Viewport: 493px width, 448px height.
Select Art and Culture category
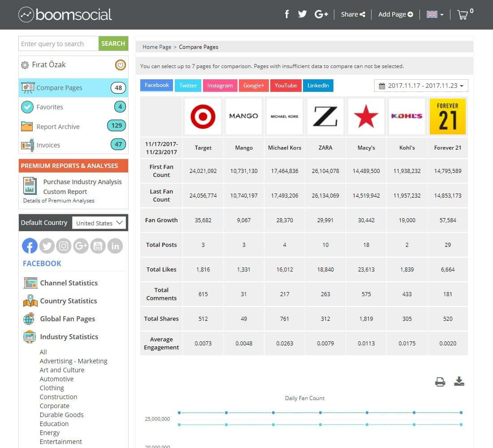(62, 370)
